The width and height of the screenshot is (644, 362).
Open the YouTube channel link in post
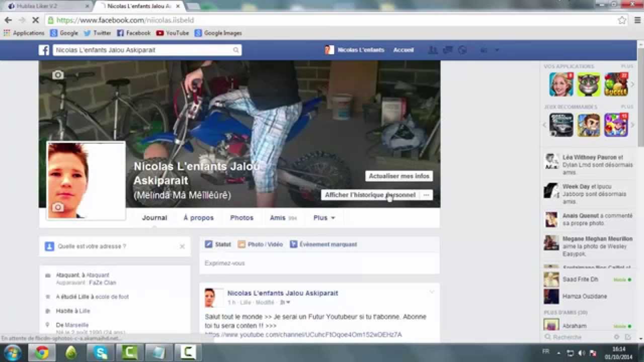(303, 334)
